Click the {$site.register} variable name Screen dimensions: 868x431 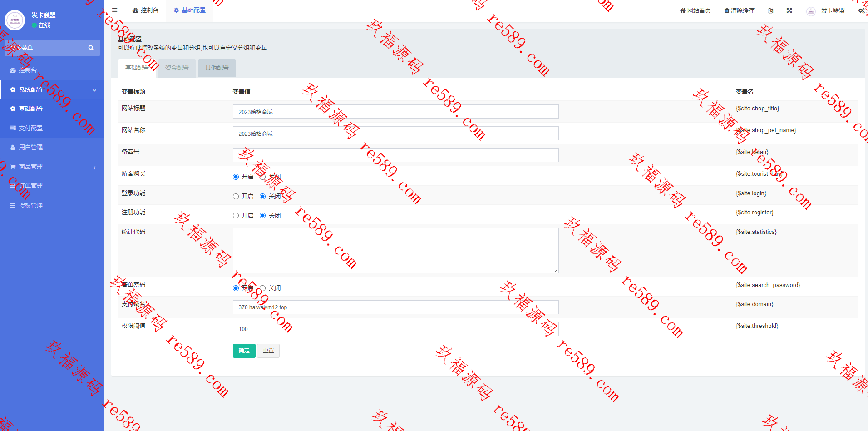[755, 213]
